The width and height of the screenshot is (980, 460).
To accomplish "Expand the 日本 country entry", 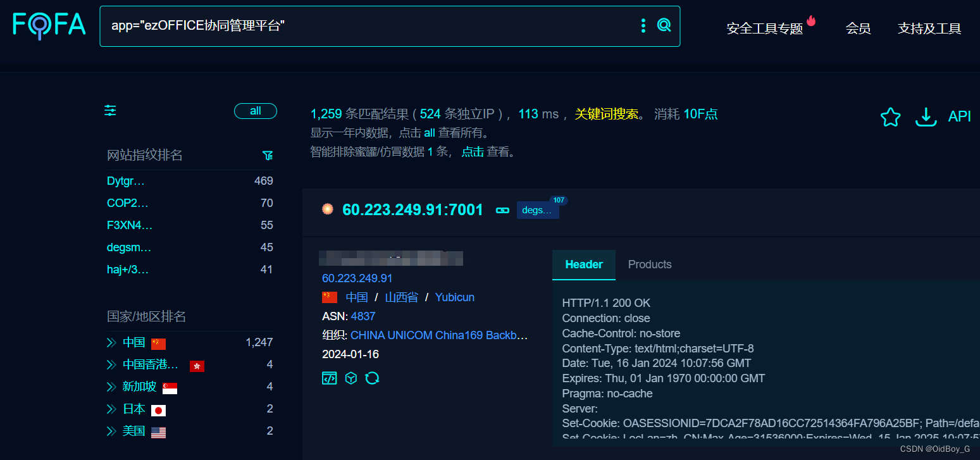I will (111, 409).
